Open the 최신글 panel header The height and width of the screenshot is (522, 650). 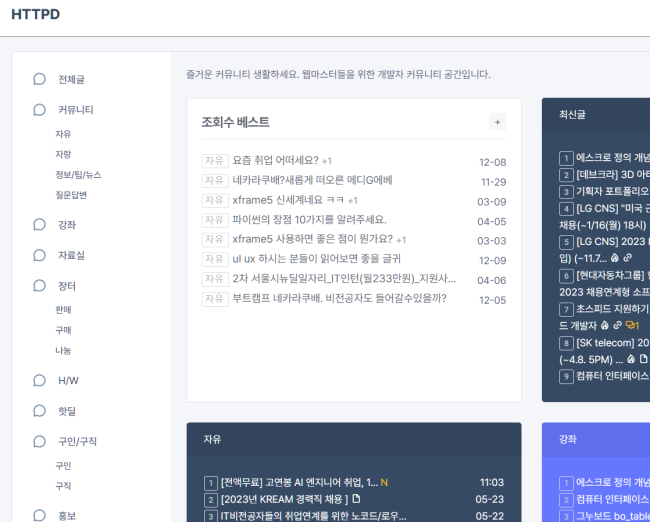point(573,114)
